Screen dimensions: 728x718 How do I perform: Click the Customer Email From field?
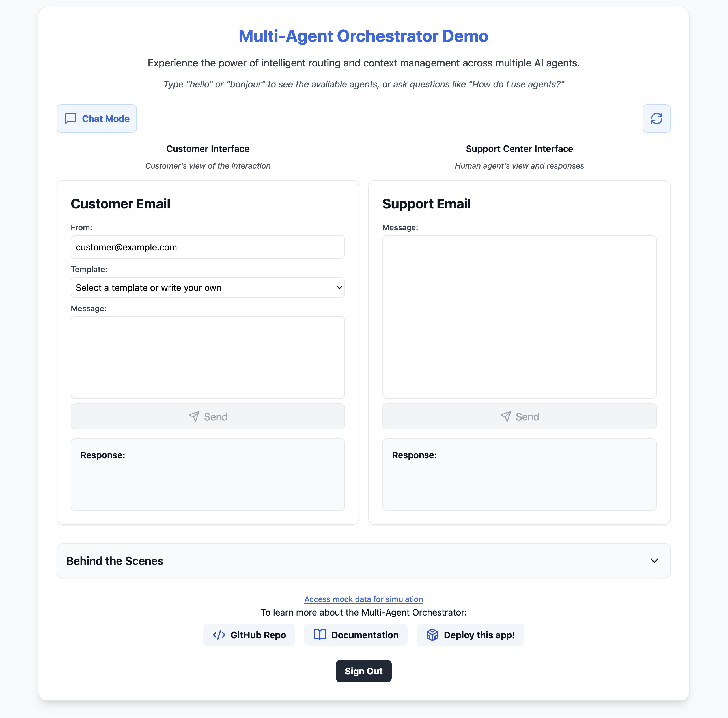[207, 247]
